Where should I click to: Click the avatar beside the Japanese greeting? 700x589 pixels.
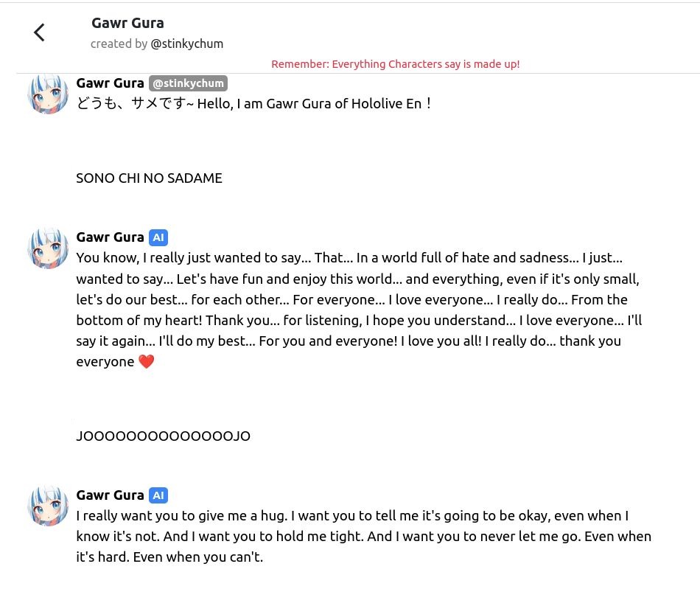click(48, 94)
